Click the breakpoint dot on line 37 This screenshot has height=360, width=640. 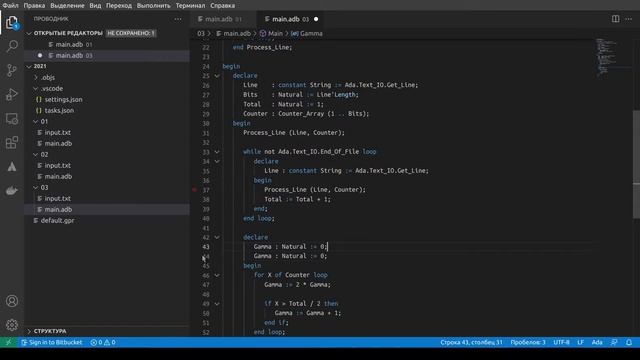pyautogui.click(x=194, y=189)
